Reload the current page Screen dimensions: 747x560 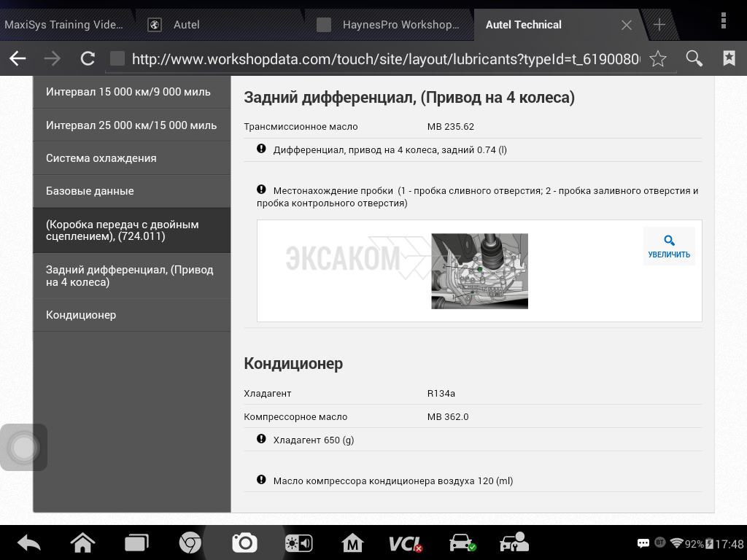[88, 59]
